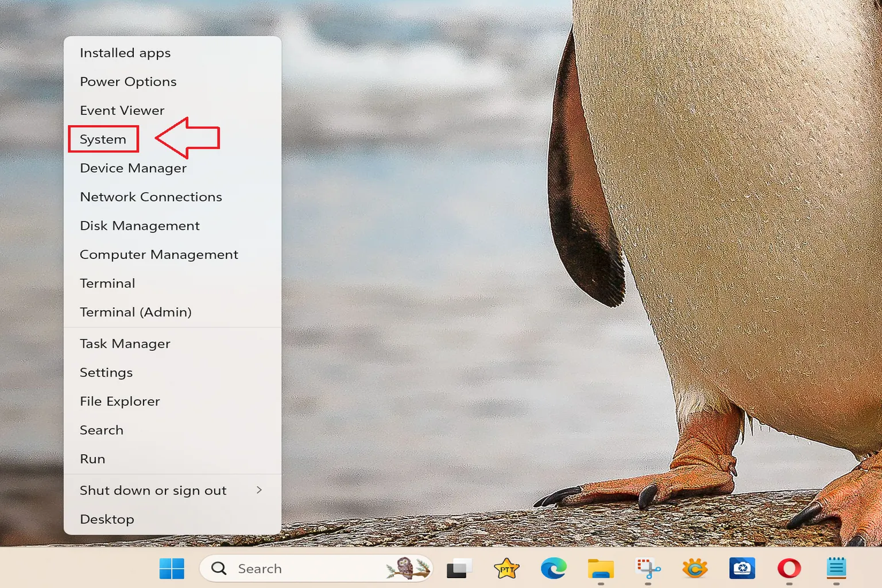Open Network Connections

[172, 196]
